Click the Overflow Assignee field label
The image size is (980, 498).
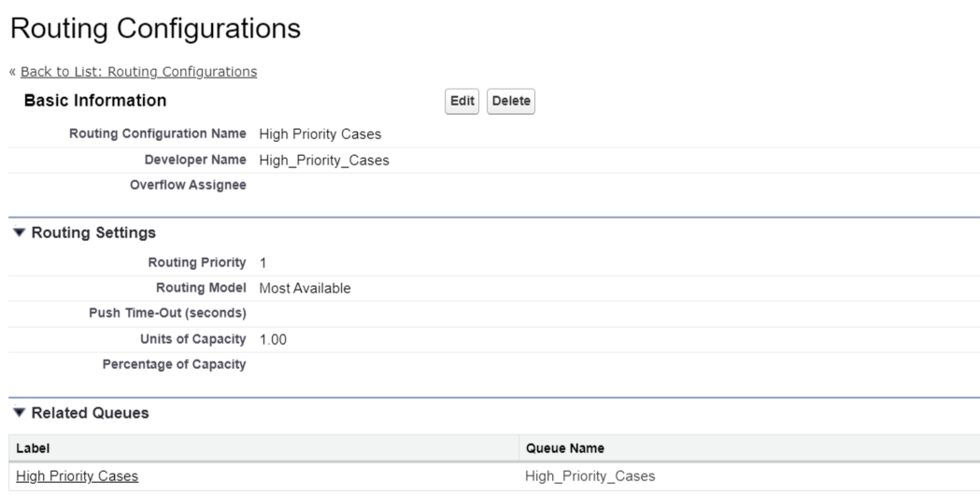[188, 185]
